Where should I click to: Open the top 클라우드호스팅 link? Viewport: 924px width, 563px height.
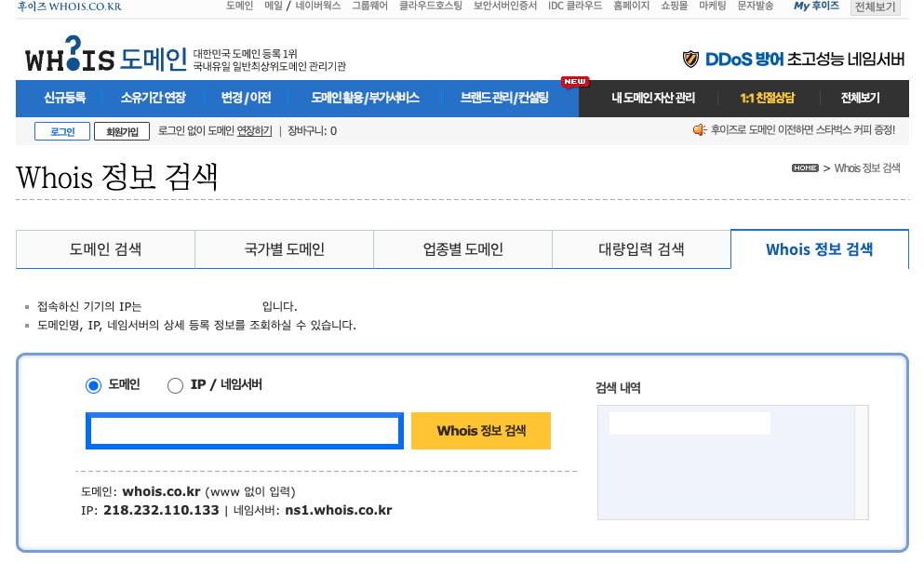431,6
